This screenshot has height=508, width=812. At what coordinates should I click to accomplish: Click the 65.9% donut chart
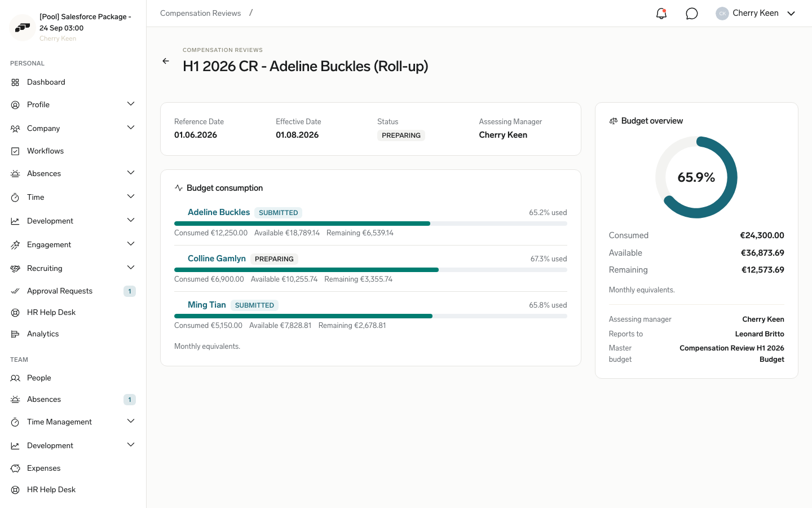coord(696,177)
